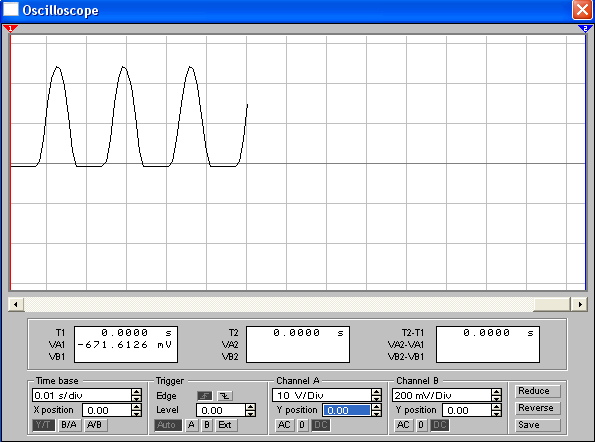Increase Channel B mV/Div scale

496,392
